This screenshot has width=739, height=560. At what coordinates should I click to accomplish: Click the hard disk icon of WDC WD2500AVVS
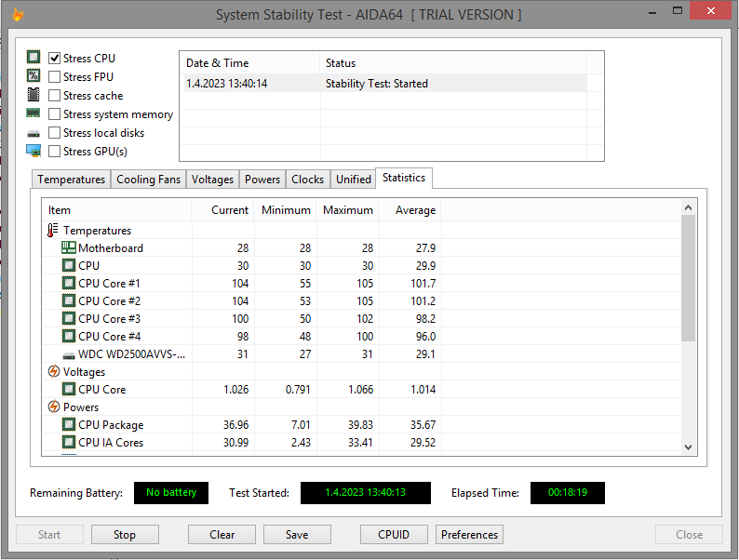69,355
